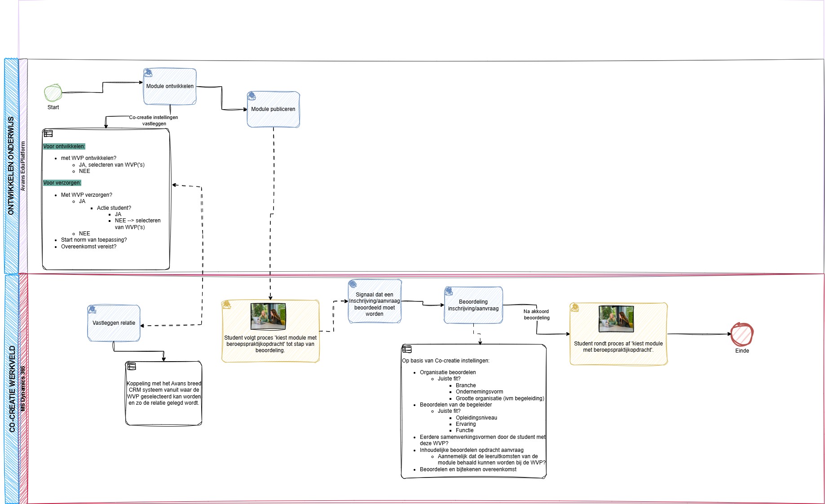Click the 'Na akkoord beoordeling' connector label
825x504 pixels.
point(536,314)
